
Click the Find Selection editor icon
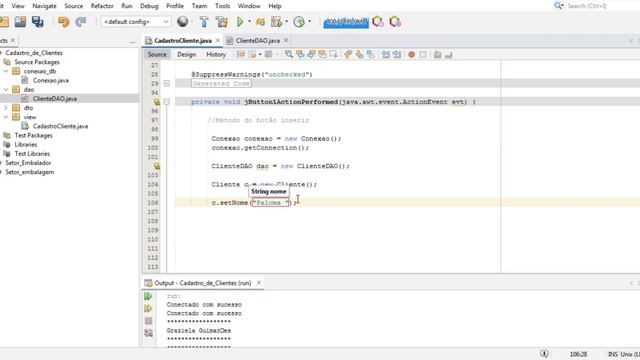click(x=289, y=54)
